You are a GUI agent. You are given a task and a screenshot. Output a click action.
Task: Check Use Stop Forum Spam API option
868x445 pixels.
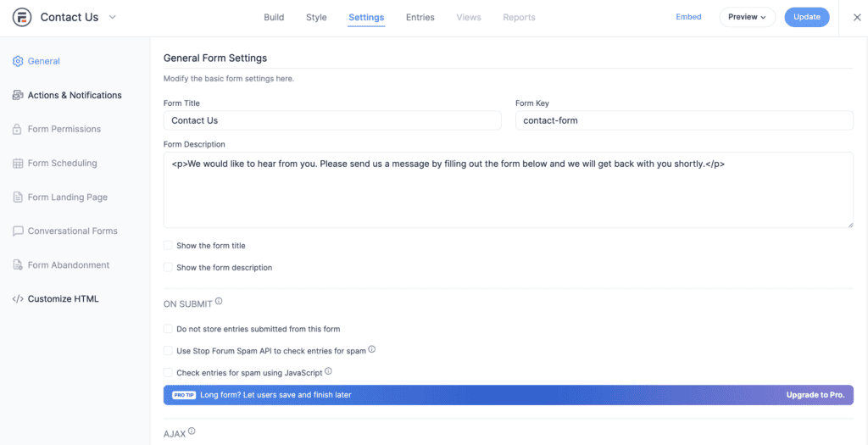click(168, 351)
